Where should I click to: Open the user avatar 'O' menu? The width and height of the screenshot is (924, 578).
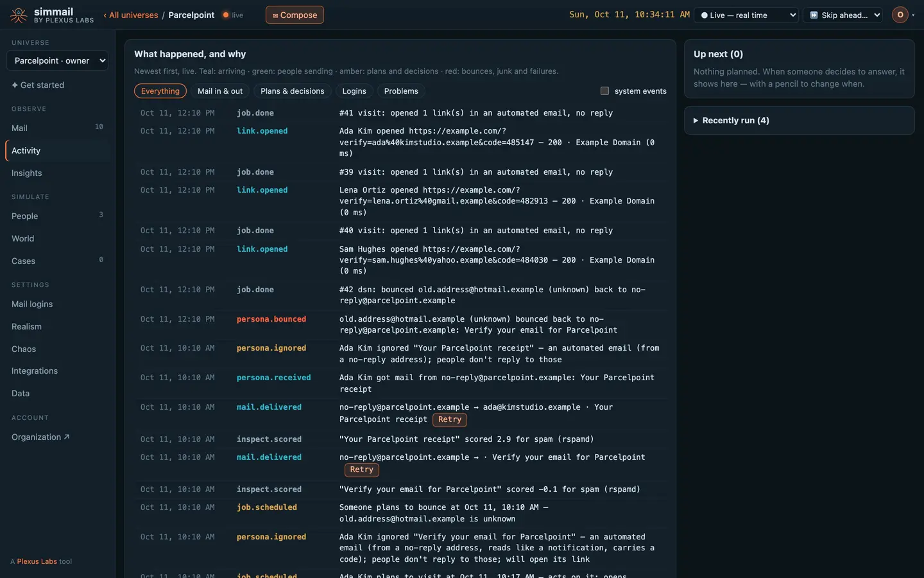(900, 15)
